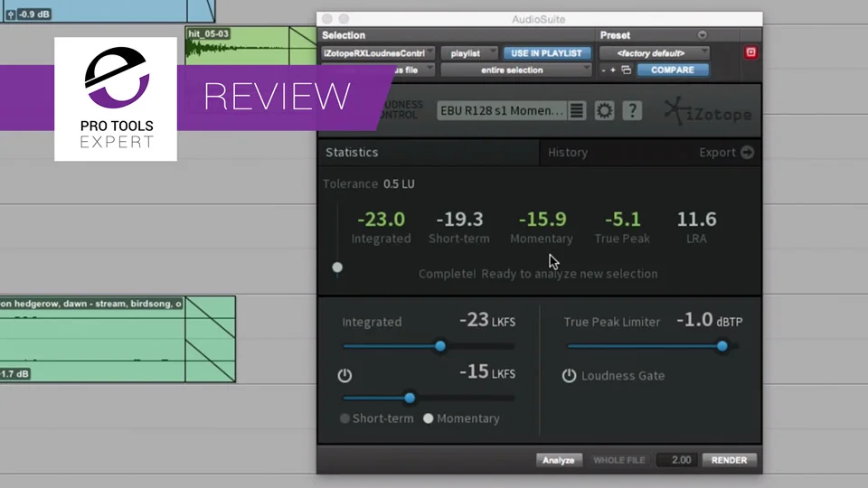This screenshot has width=868, height=488.
Task: Click the Tolerance 0.5 LU value
Action: pos(399,183)
